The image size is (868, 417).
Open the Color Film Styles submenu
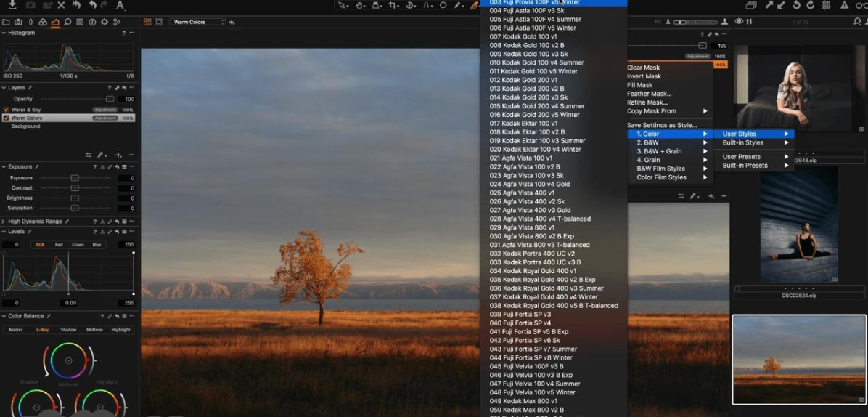[670, 177]
